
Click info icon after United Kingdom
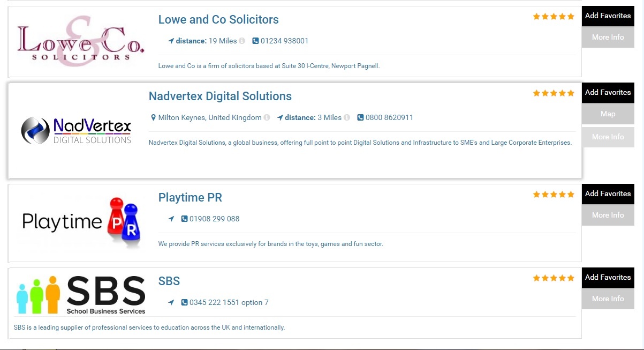(x=267, y=118)
